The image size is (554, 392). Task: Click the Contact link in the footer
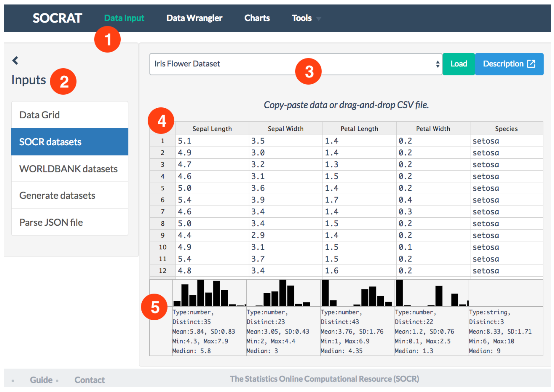90,380
